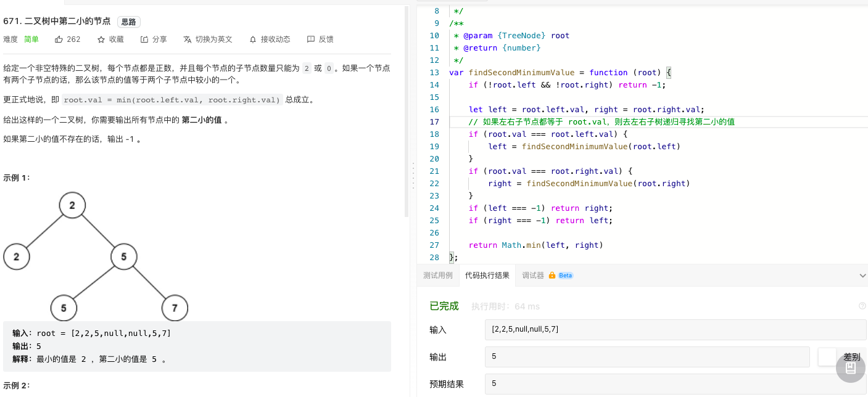Click the bold 第二小的值 text
Viewport: 868px width, 397px height.
tap(202, 120)
